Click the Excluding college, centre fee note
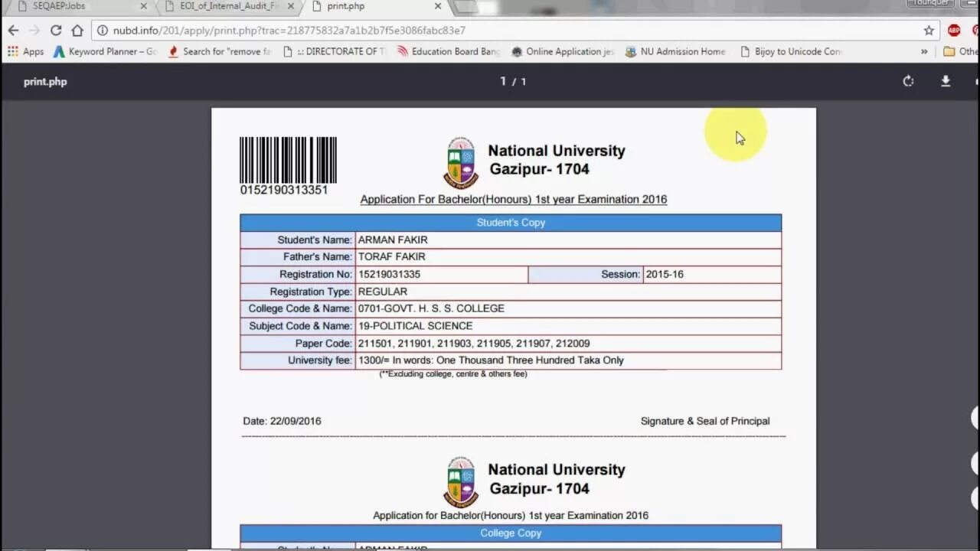980x551 pixels. (x=453, y=374)
